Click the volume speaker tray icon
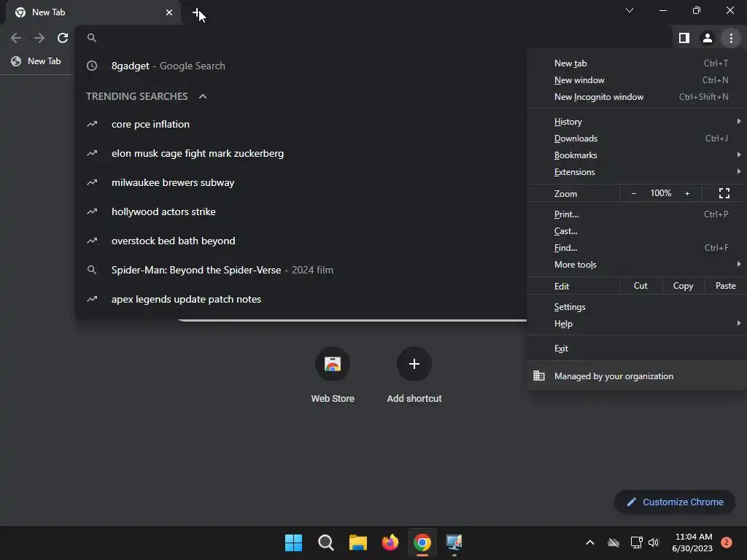The width and height of the screenshot is (747, 560). pos(654,542)
